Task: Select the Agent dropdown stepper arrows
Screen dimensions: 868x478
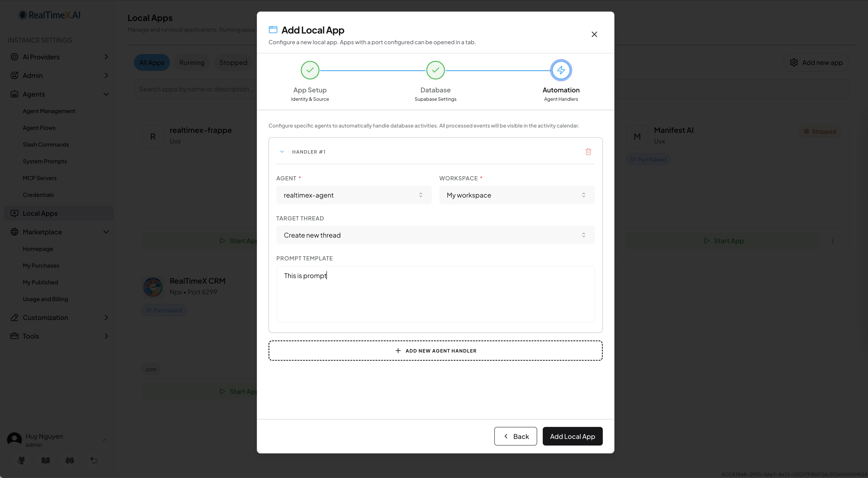Action: 420,195
